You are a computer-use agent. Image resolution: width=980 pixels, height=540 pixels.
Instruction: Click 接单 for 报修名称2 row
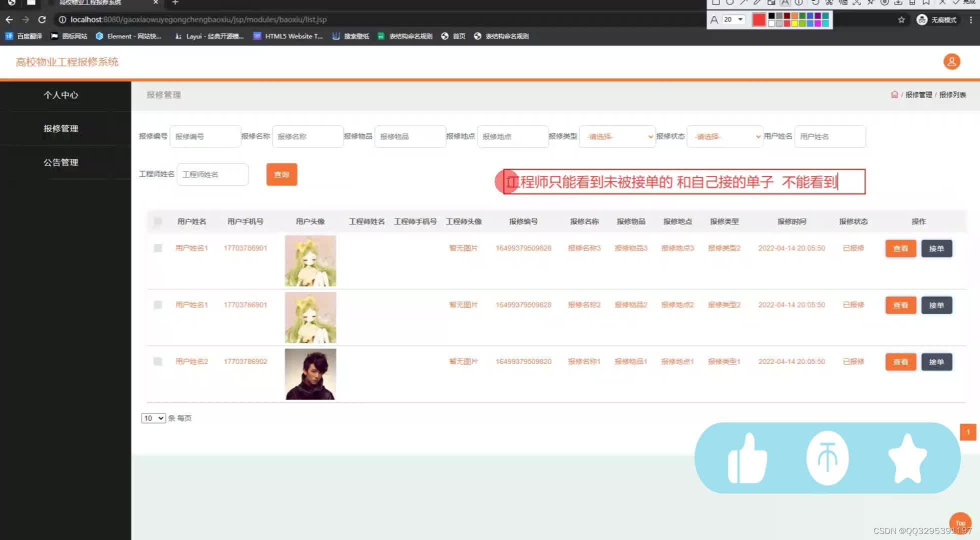coord(936,305)
